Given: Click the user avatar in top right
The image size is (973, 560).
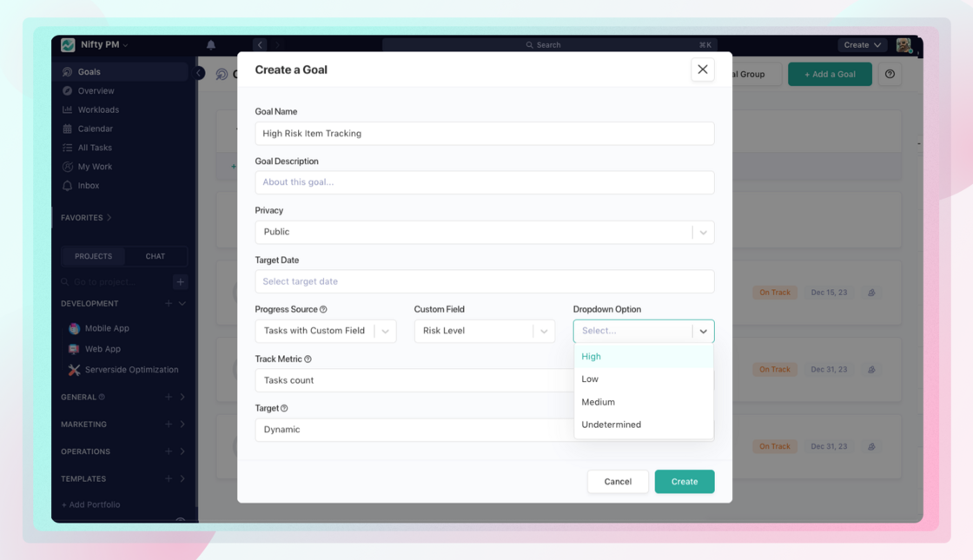Looking at the screenshot, I should click(903, 45).
